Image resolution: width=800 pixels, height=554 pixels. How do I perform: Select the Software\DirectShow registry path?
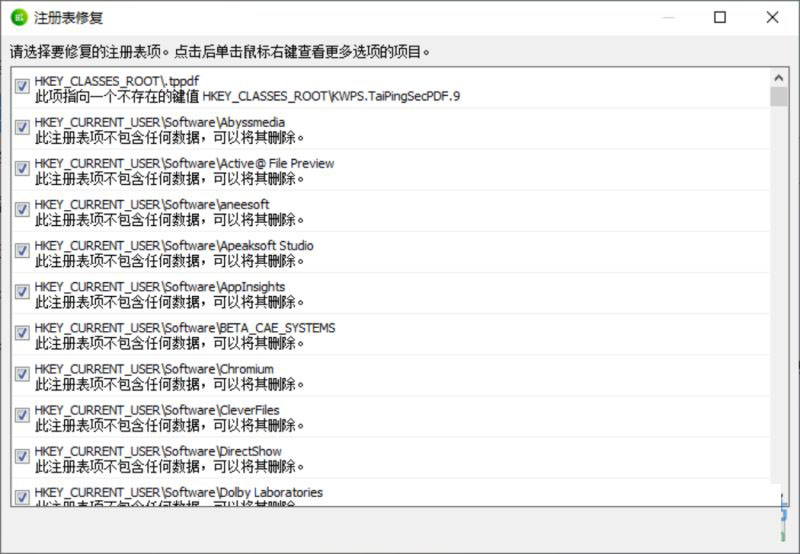[158, 451]
